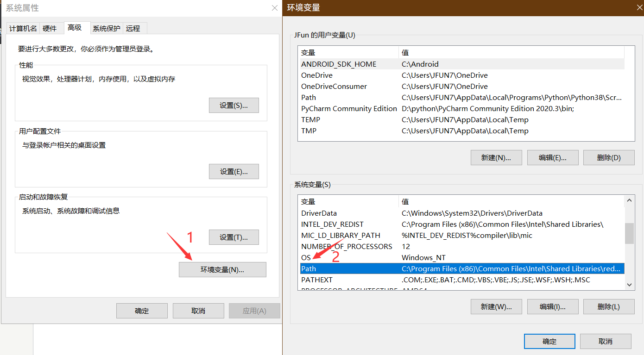Click 新建(W) to add a system variable

tap(496, 306)
